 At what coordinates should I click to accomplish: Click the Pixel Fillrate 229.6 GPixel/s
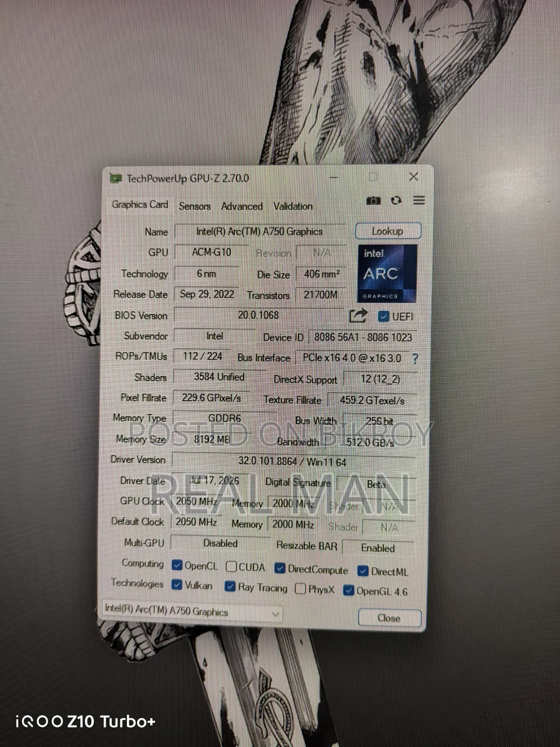coord(211,398)
